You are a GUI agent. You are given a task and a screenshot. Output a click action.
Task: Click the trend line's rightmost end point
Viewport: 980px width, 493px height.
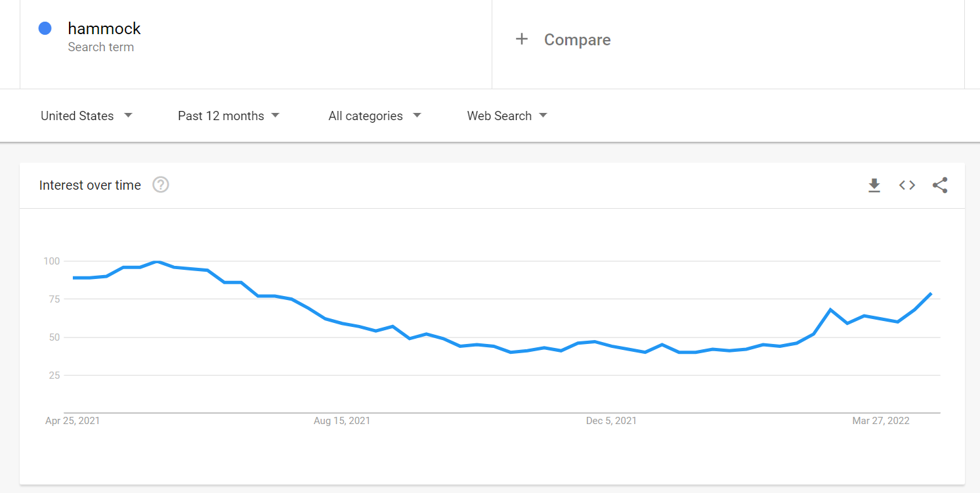[931, 293]
